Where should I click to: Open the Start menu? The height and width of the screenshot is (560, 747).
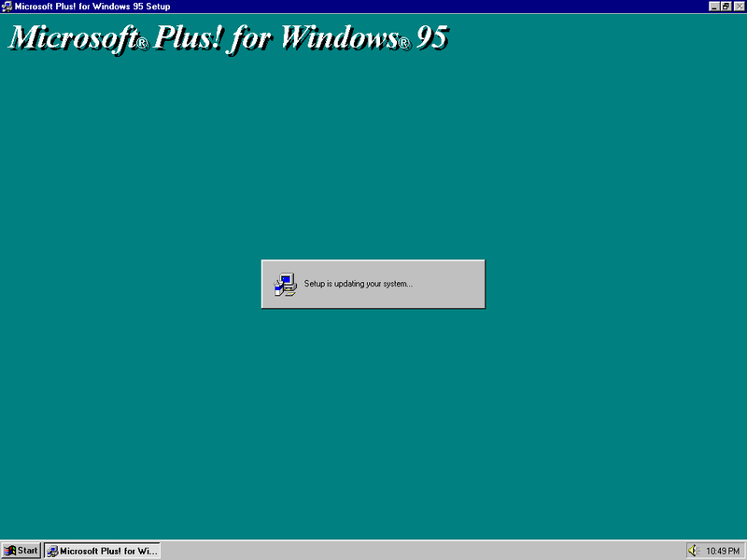pos(21,550)
